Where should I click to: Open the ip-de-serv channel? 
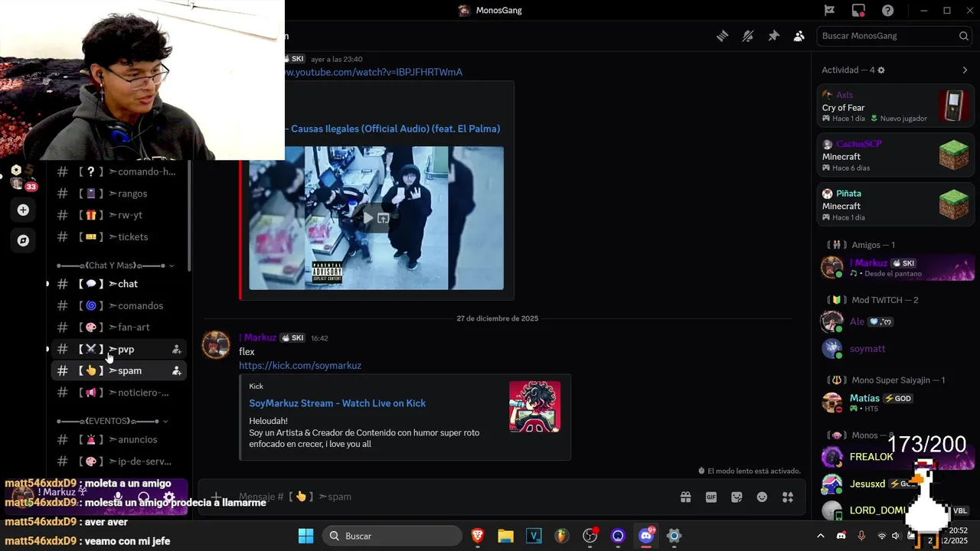[x=119, y=461]
